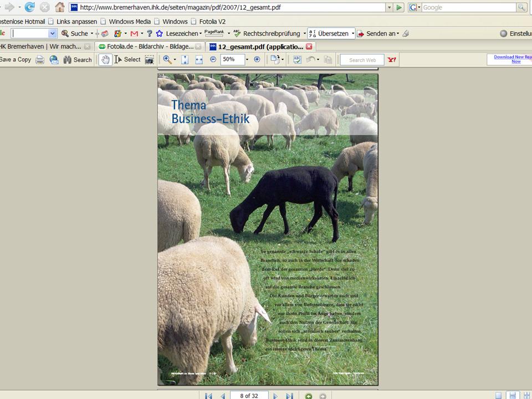Go to the next PDF page
Image resolution: width=532 pixels, height=399 pixels.
[275, 396]
